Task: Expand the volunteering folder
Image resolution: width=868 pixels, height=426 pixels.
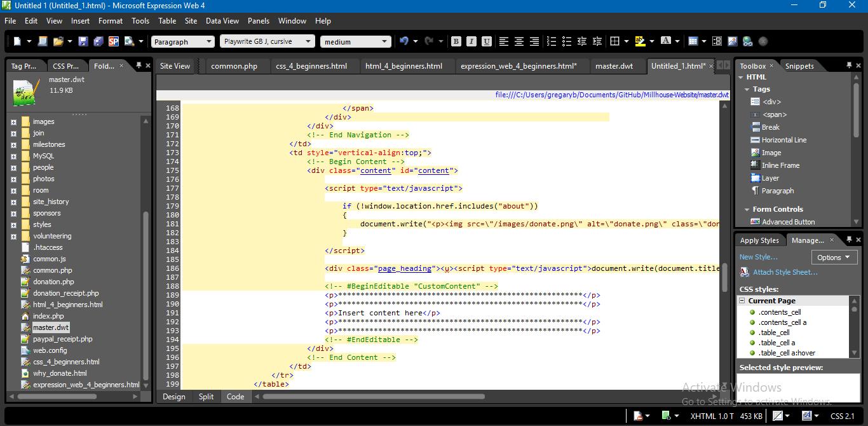Action: (13, 236)
